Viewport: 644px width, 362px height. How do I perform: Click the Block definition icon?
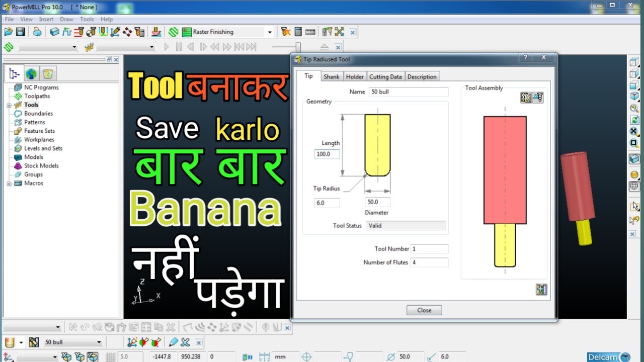click(x=54, y=32)
